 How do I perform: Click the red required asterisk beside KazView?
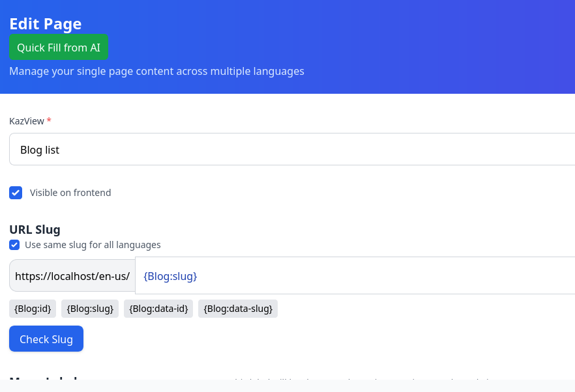click(49, 121)
